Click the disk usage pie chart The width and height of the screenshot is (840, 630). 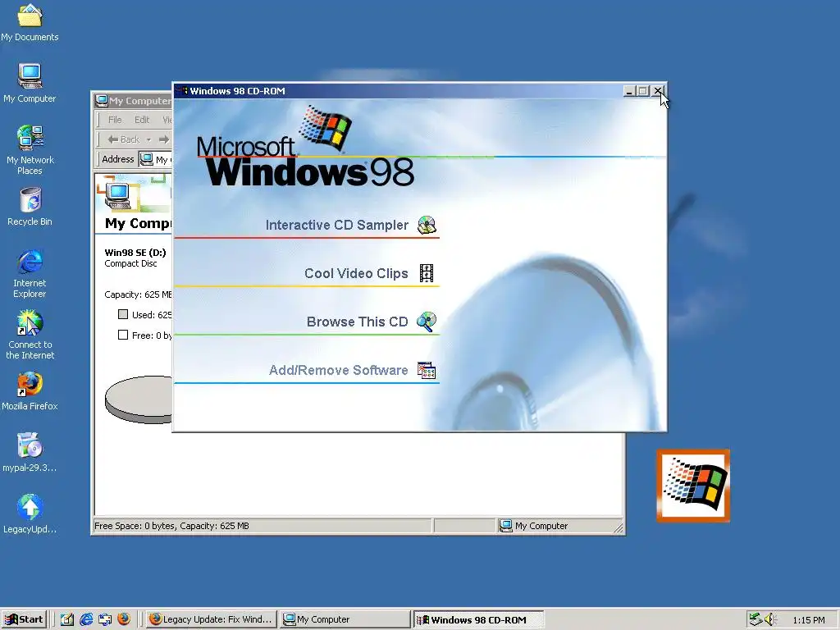pos(139,399)
